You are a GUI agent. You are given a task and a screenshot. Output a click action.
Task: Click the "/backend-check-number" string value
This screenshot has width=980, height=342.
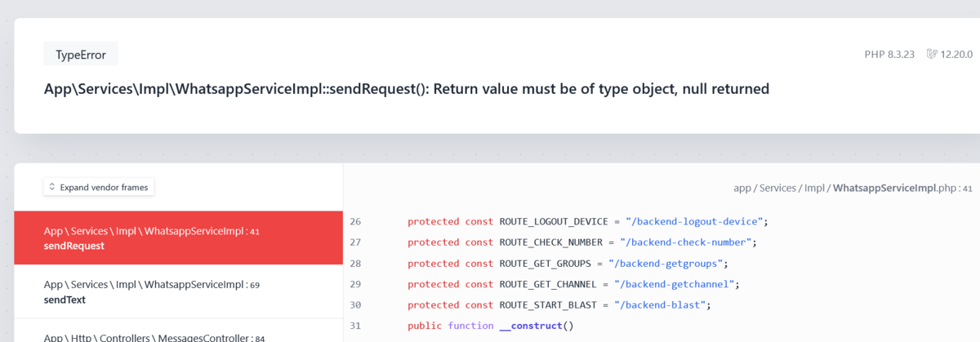click(685, 242)
